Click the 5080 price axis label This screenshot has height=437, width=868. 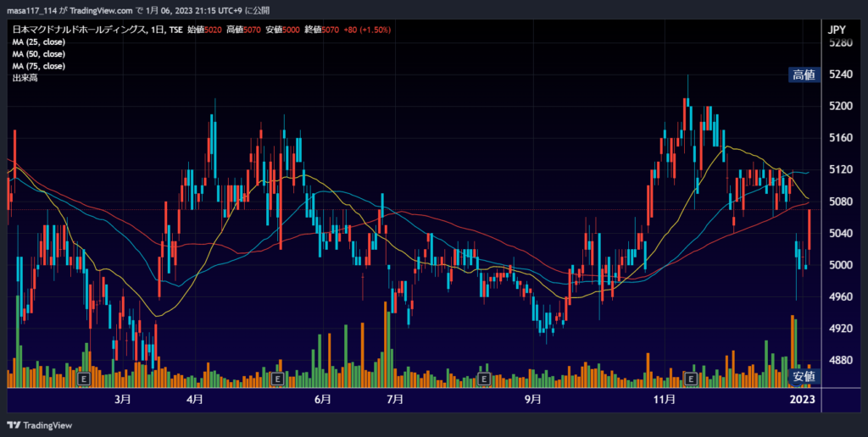click(841, 202)
